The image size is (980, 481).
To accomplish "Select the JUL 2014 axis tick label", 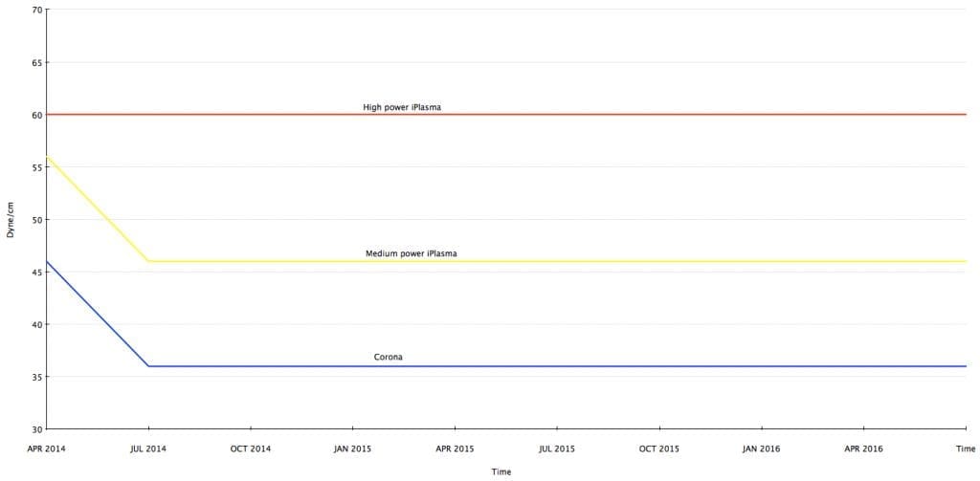I will [148, 449].
